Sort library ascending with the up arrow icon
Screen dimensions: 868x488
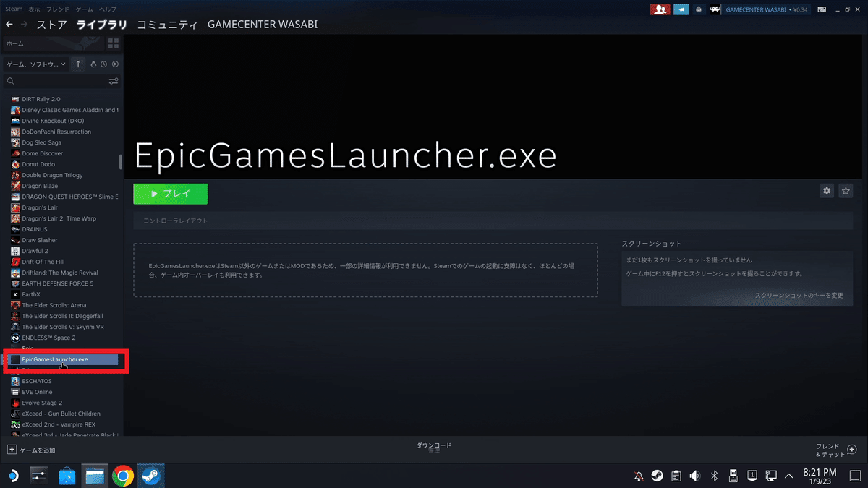(78, 64)
